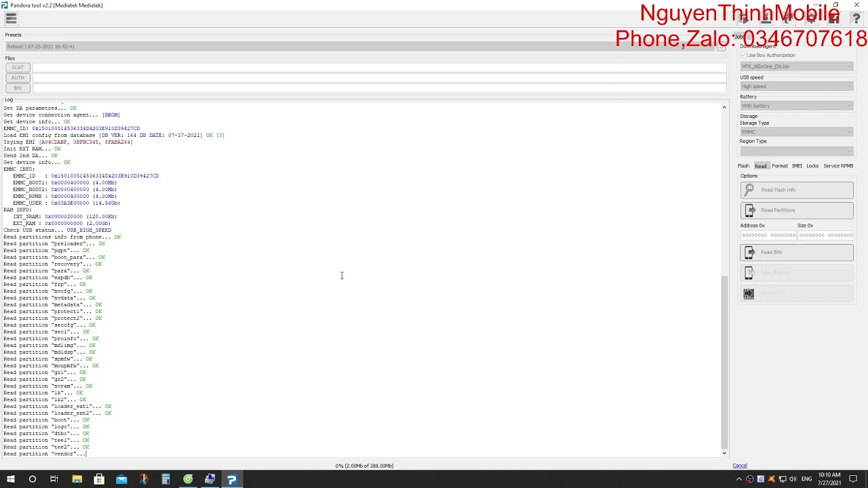The width and height of the screenshot is (868, 488).
Task: Open the computer-device app on taskbar
Action: tap(210, 479)
